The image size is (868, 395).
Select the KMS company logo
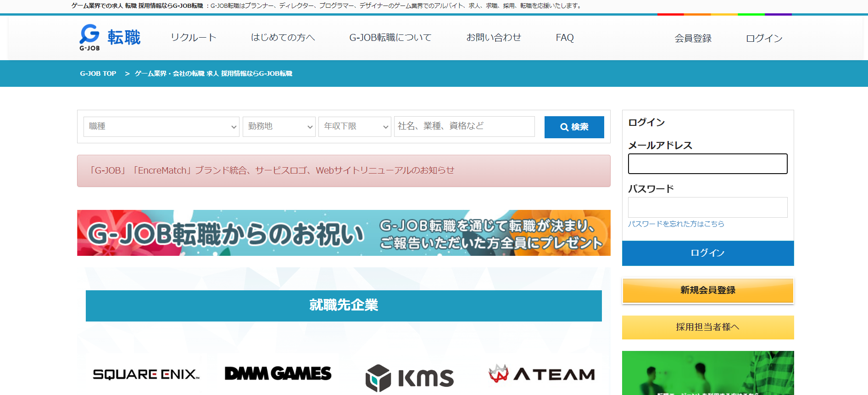click(409, 378)
